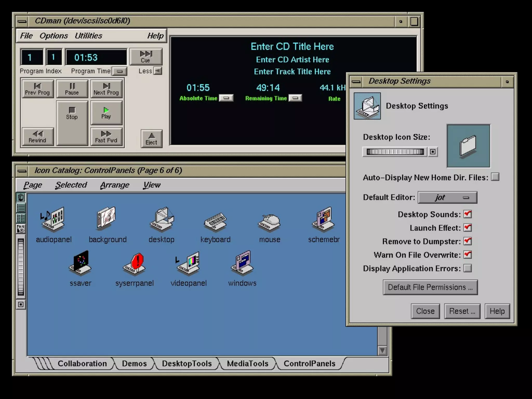Eject the CD in CDman
The height and width of the screenshot is (399, 532).
point(151,139)
